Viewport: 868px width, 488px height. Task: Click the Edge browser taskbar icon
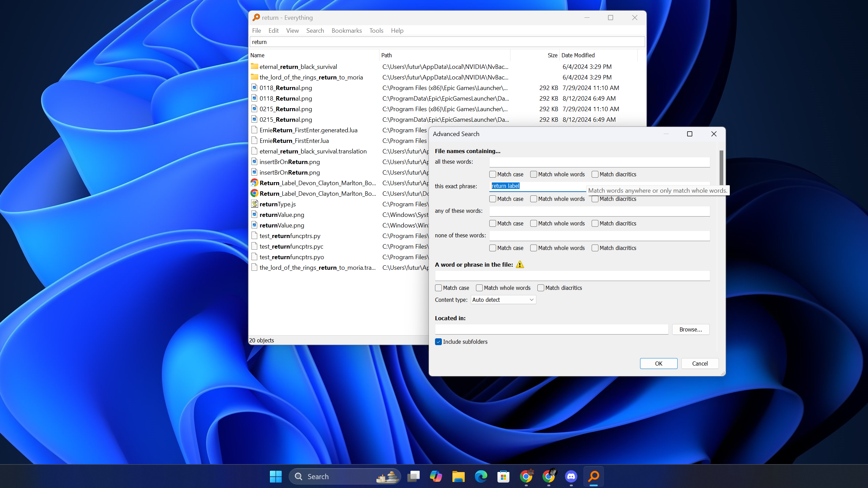click(x=480, y=476)
